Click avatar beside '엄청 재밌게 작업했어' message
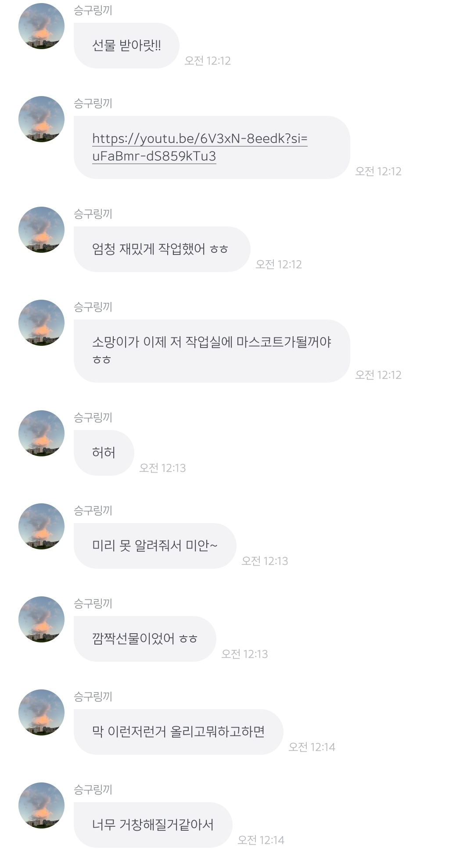The width and height of the screenshot is (474, 868). tap(41, 230)
